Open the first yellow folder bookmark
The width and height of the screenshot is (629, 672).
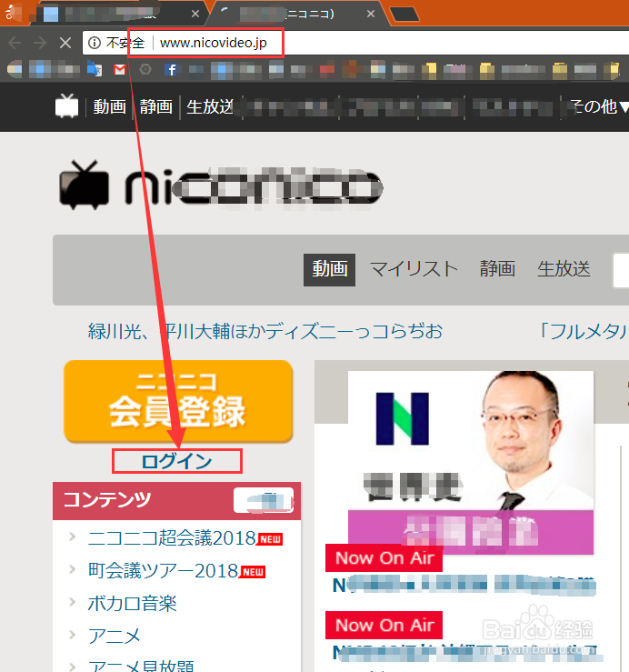click(429, 71)
